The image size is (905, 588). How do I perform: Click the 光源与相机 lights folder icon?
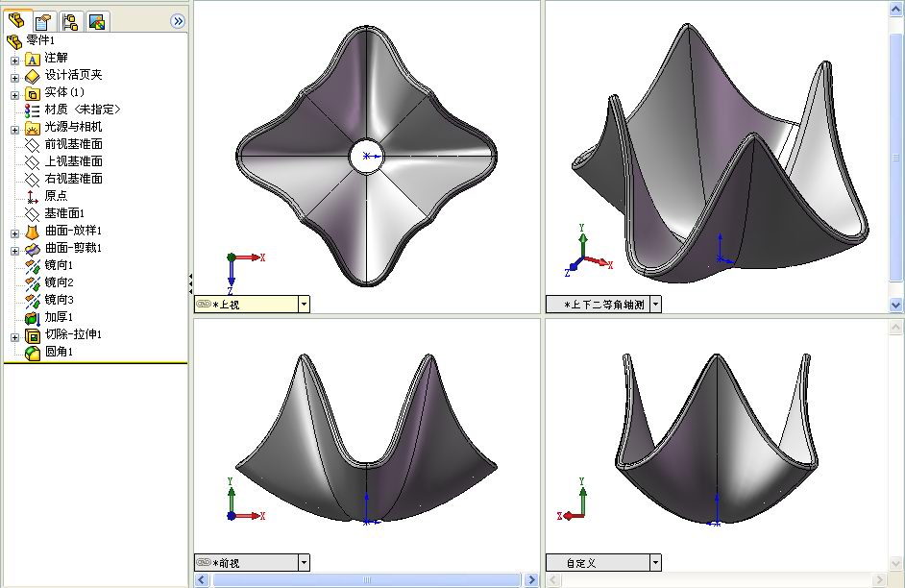point(33,128)
